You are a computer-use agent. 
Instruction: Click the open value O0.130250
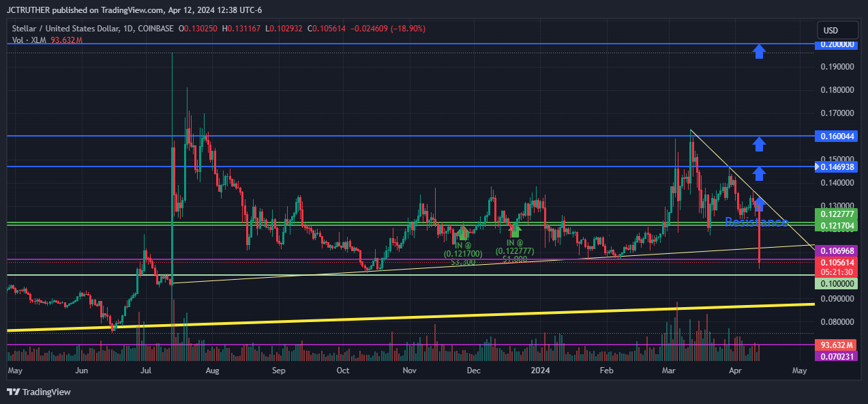click(198, 29)
